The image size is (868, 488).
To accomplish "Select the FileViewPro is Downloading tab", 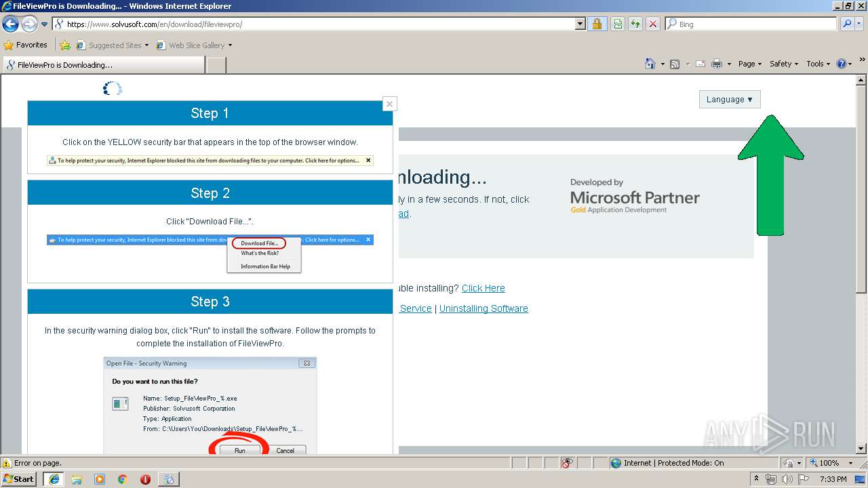I will [x=103, y=65].
